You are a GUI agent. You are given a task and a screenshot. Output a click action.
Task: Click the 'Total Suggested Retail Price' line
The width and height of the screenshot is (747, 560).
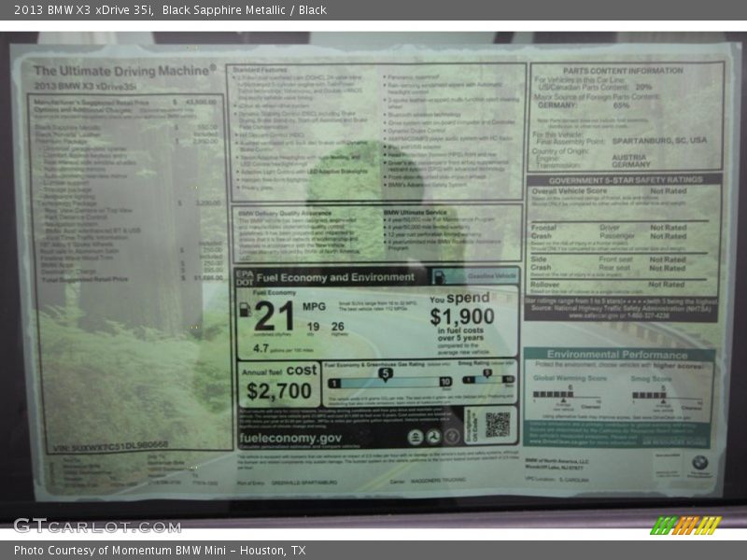(132, 278)
